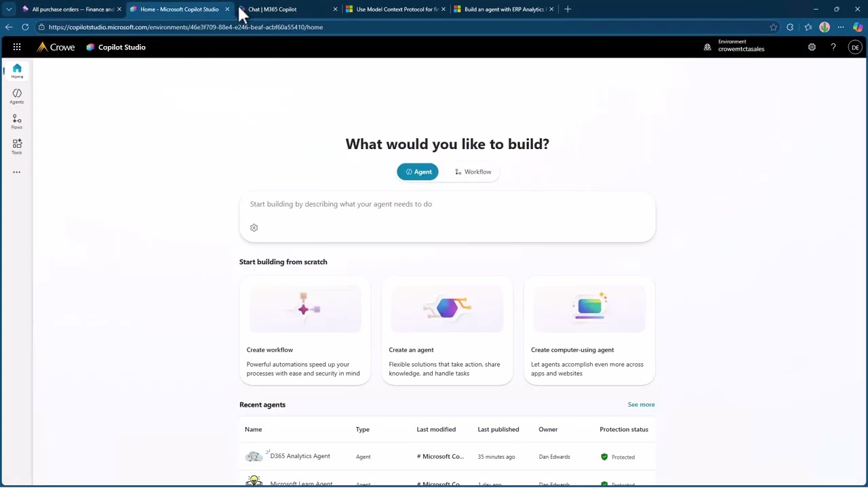
Task: Sort by the Type column header
Action: pyautogui.click(x=363, y=430)
